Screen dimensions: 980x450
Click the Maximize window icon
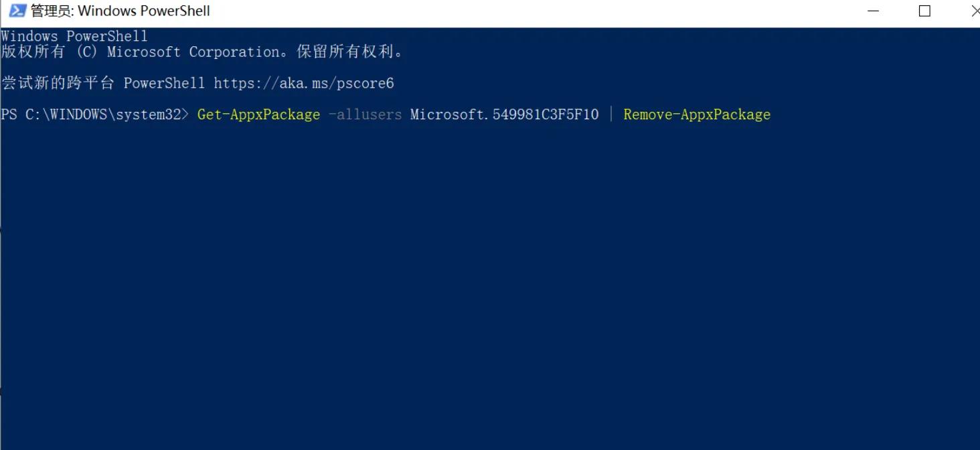(924, 11)
